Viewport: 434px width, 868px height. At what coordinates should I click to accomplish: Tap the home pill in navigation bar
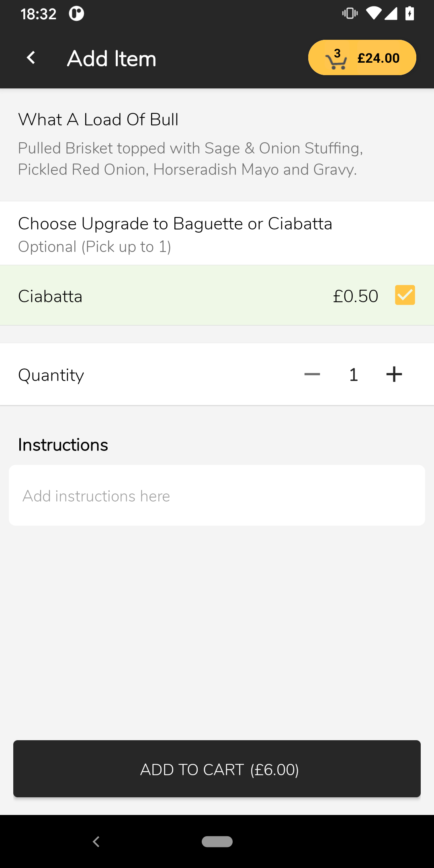[x=217, y=841]
